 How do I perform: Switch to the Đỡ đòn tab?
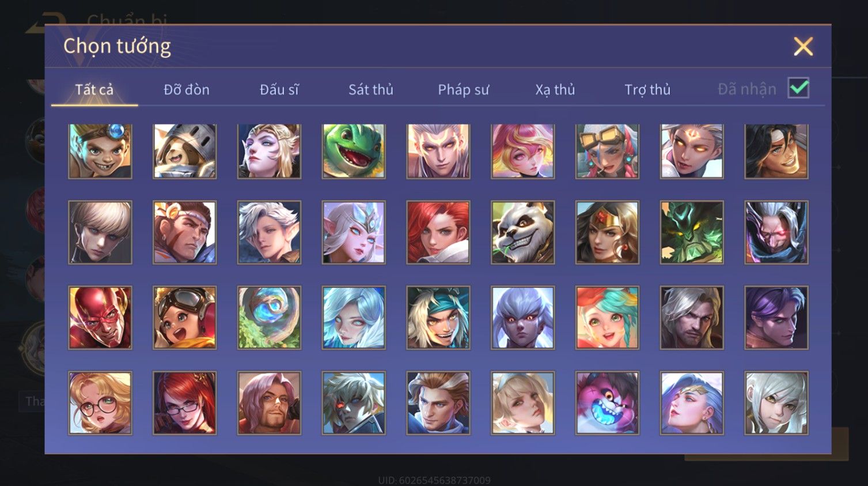point(187,89)
